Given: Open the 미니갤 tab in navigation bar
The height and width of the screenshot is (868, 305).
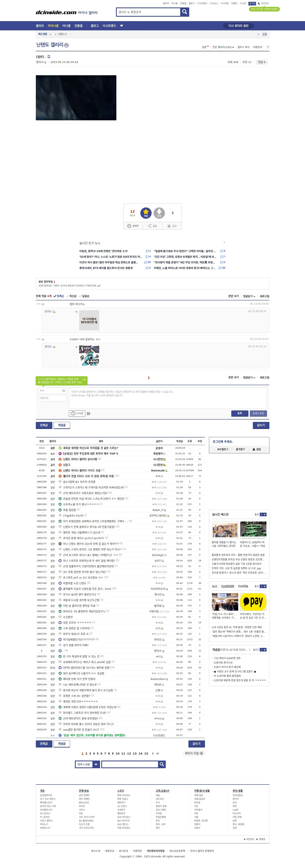Looking at the screenshot, I should 66,26.
